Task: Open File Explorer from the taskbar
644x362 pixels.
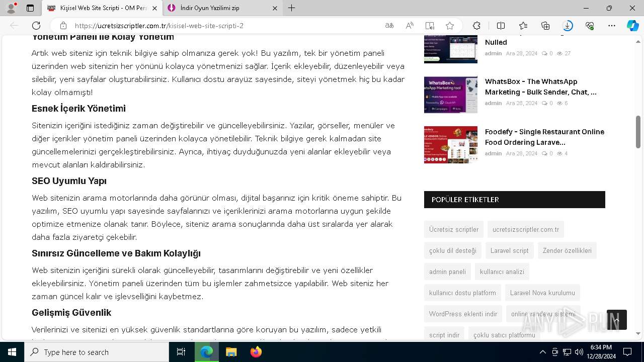Action: point(231,352)
